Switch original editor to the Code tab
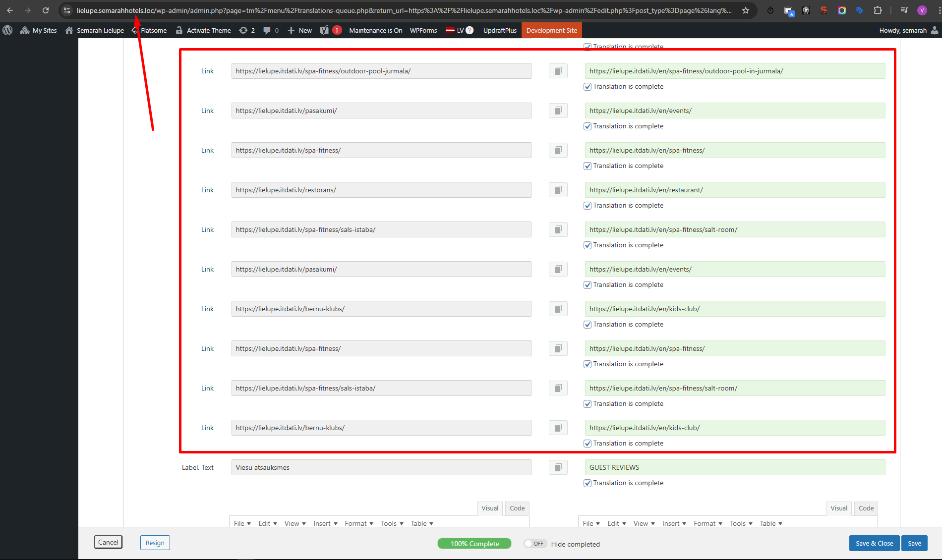This screenshot has height=560, width=942. pyautogui.click(x=517, y=508)
